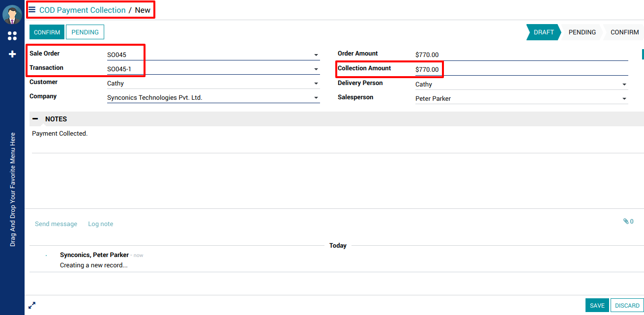Save the record with SAVE button
The image size is (644, 315).
pyautogui.click(x=597, y=305)
